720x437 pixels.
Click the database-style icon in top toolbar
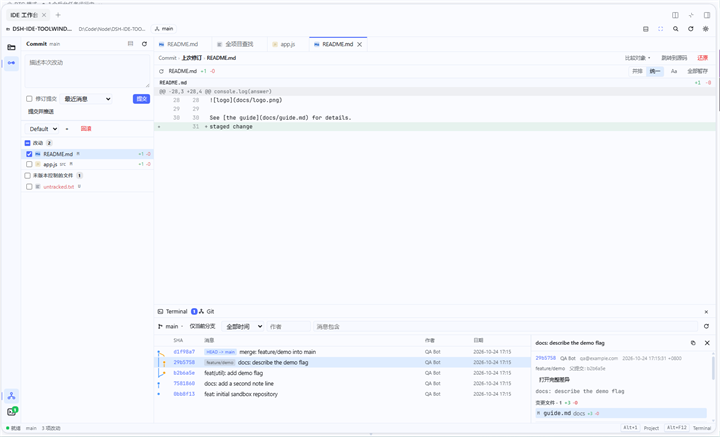coord(646,29)
